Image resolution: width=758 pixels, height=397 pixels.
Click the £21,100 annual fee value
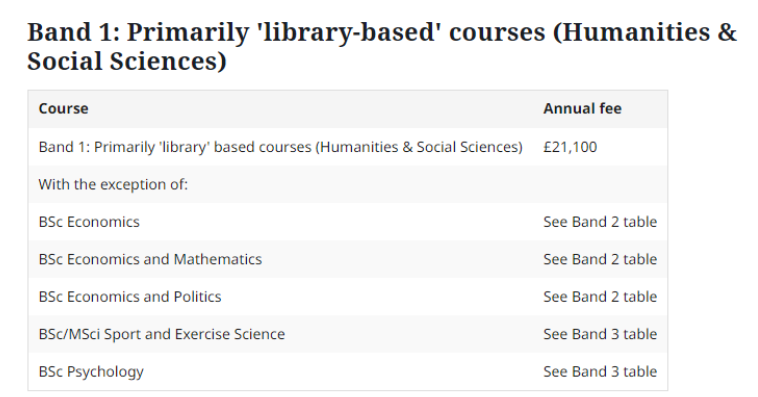pyautogui.click(x=570, y=147)
